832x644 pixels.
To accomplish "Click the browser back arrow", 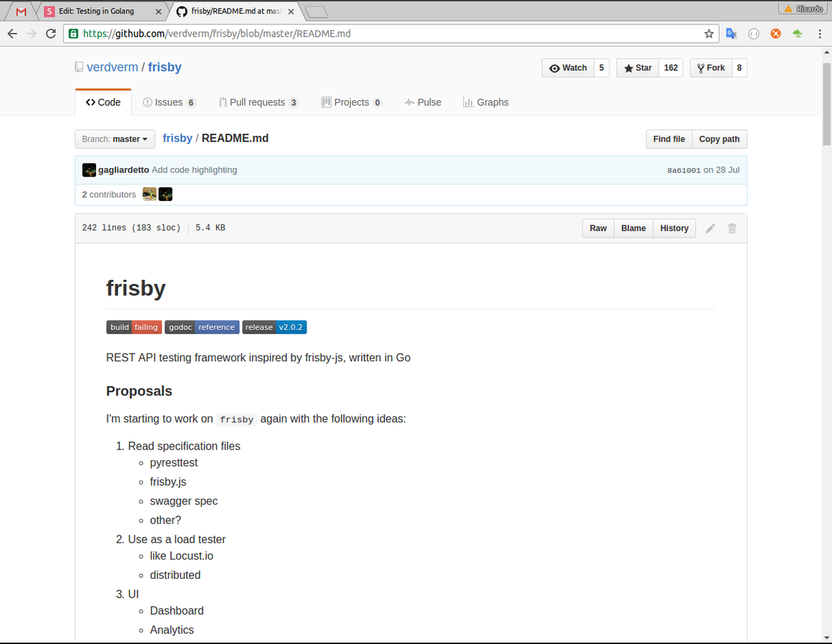I will click(12, 34).
